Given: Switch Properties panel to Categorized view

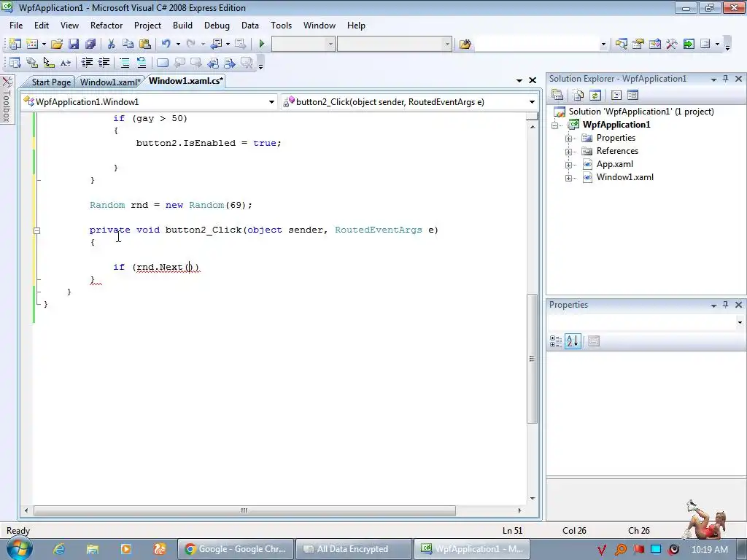Looking at the screenshot, I should pos(555,341).
